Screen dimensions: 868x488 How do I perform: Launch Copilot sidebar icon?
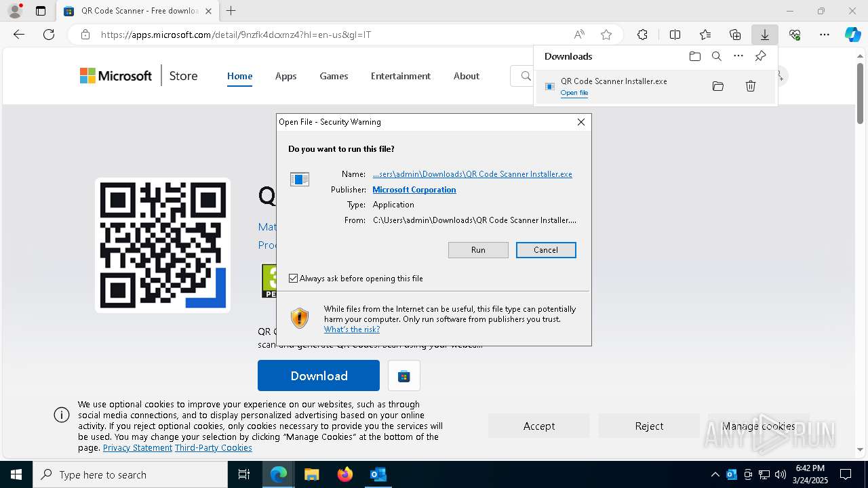coord(852,35)
